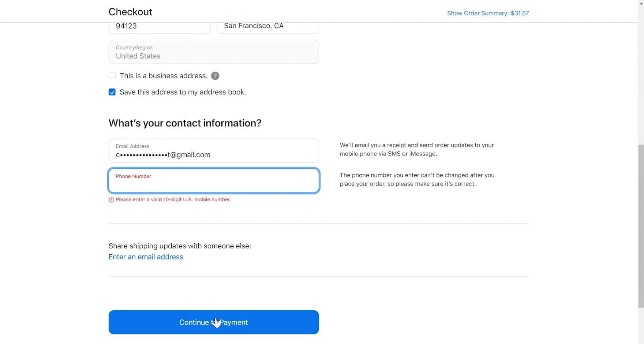This screenshot has width=644, height=344.
Task: Click the "Save this address to my address book" label
Action: pos(183,92)
